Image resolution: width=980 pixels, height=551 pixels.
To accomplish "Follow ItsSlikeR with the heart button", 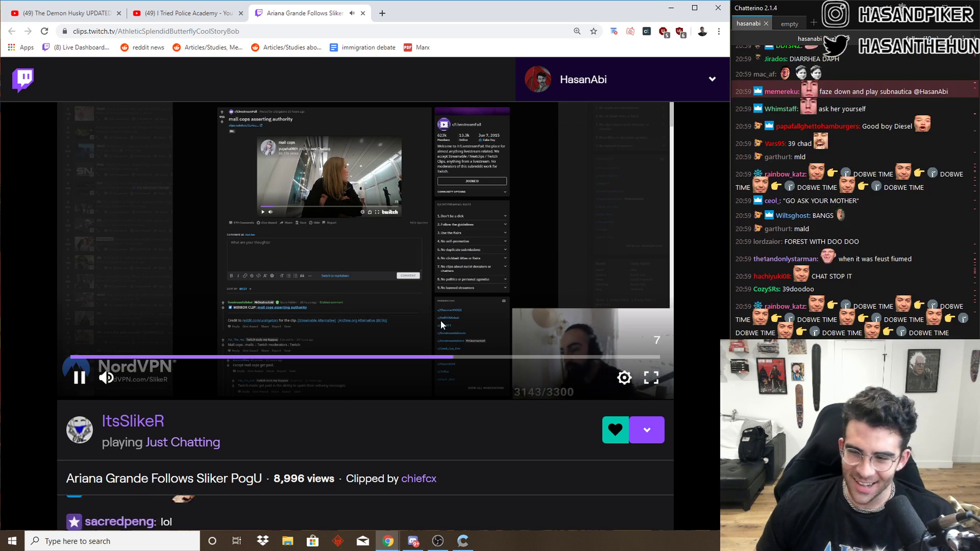I will tap(616, 430).
